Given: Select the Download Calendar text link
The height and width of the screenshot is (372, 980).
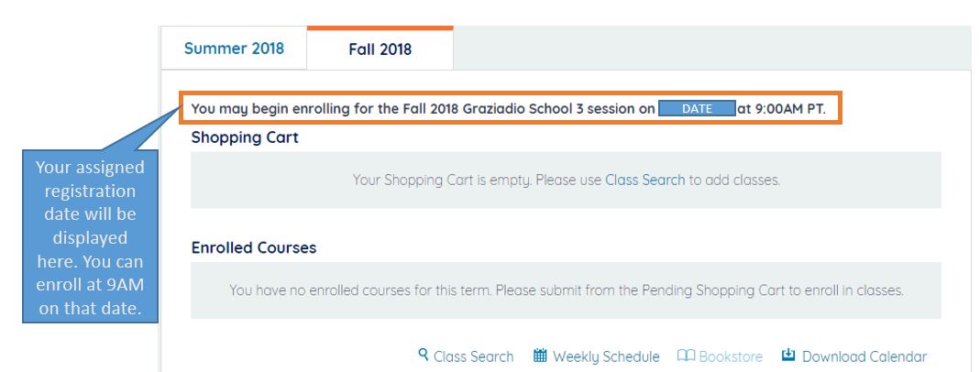Looking at the screenshot, I should (x=864, y=356).
